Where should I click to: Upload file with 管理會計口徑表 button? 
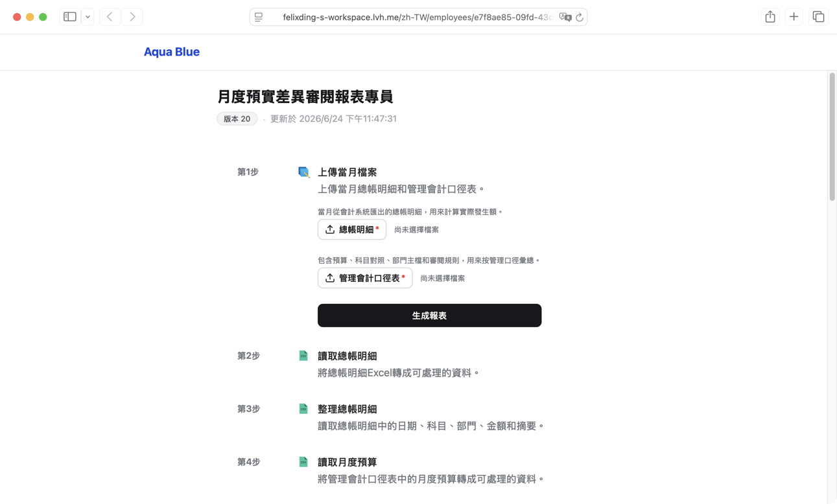point(365,278)
